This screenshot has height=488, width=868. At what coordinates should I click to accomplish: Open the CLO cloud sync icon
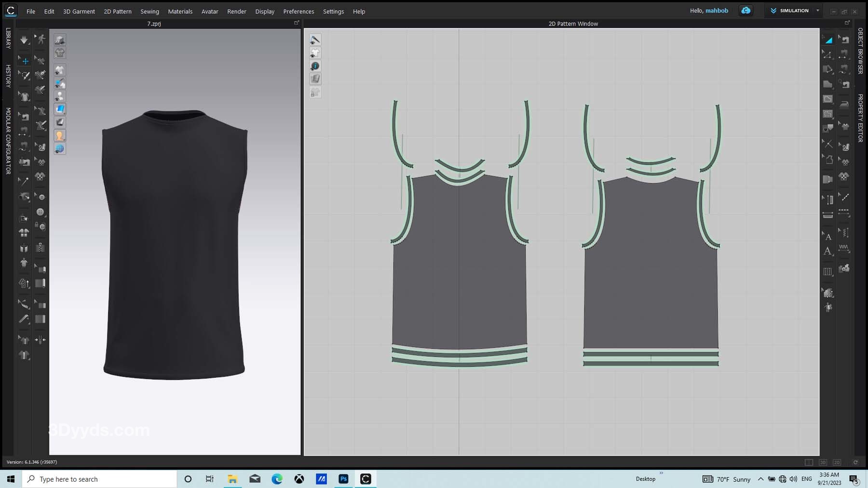(x=746, y=11)
